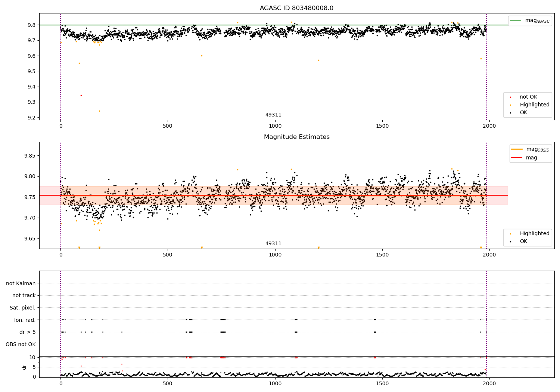The image size is (560, 392).
Task: Click the green mag AGASC legend line
Action: (516, 21)
